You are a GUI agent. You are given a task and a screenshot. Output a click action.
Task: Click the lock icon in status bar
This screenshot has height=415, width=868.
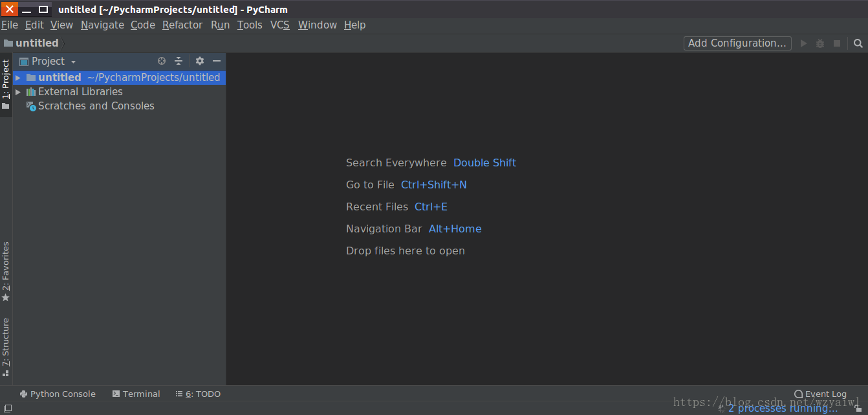pos(858,408)
